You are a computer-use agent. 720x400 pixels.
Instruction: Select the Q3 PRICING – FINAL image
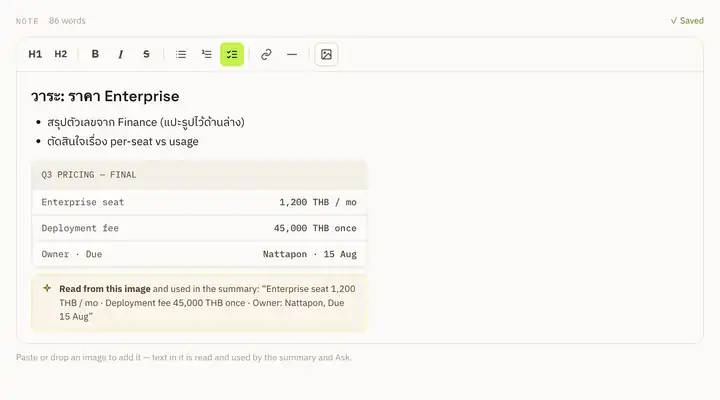tap(199, 214)
